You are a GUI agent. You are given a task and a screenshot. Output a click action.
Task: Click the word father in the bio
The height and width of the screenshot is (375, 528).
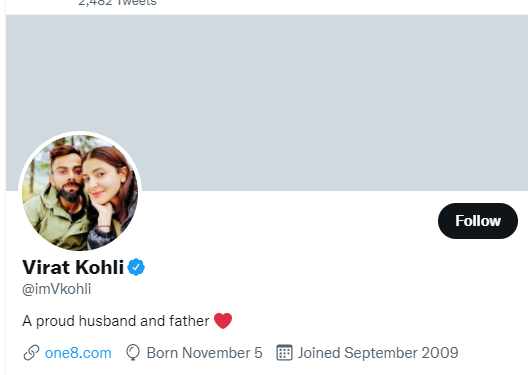[x=189, y=321]
